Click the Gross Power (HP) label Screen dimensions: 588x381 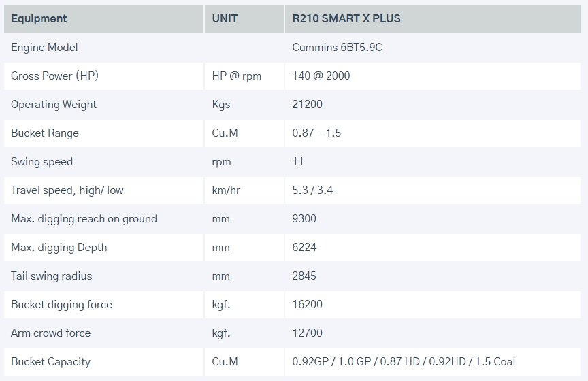54,76
